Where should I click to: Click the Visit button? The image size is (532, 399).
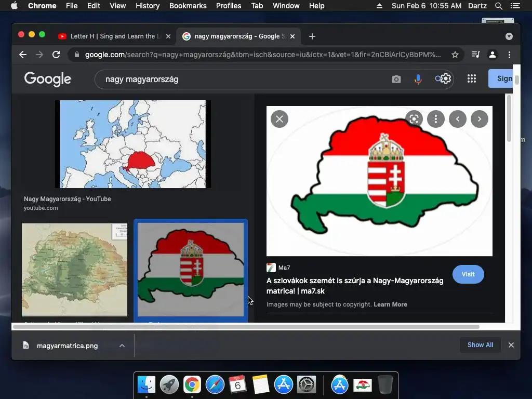(x=468, y=274)
